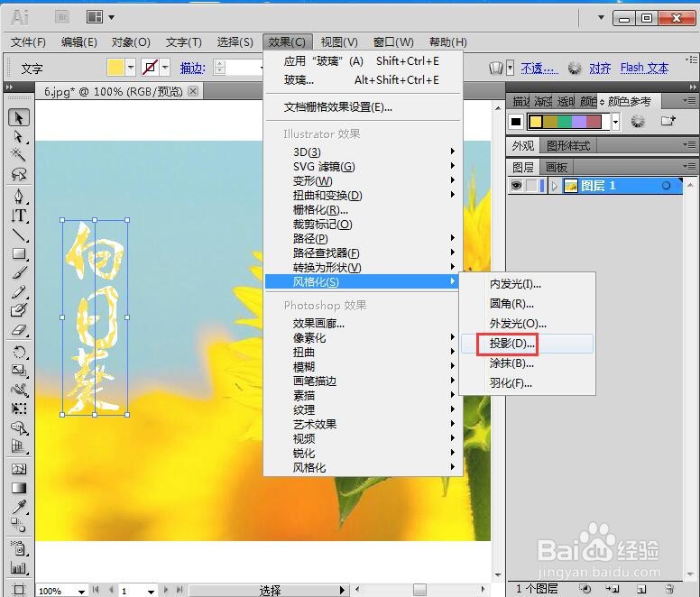
Task: Select the Magic Wand tool
Action: [19, 154]
